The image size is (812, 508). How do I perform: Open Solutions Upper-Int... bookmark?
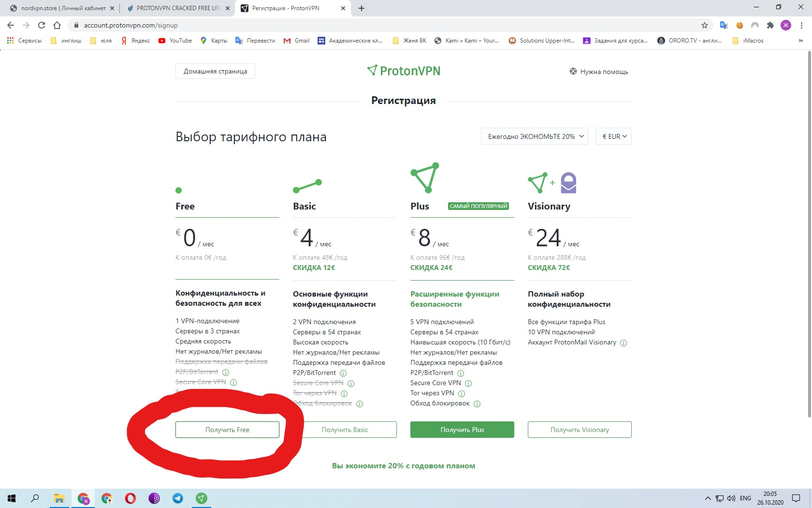tap(542, 41)
